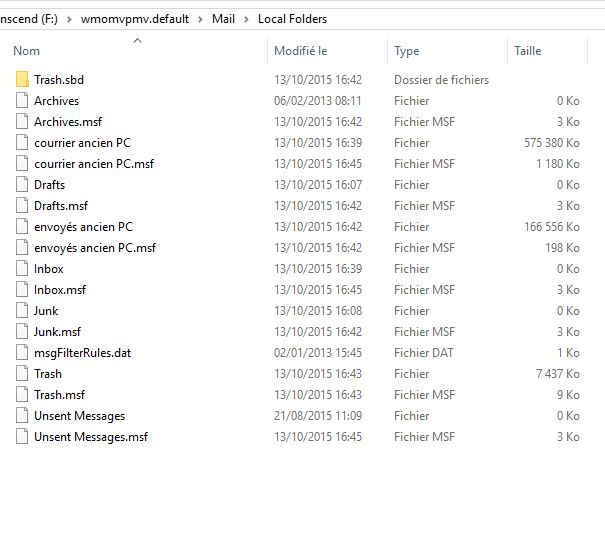Toggle sort direction arrow above Nom column
605x538 pixels.
tap(137, 40)
